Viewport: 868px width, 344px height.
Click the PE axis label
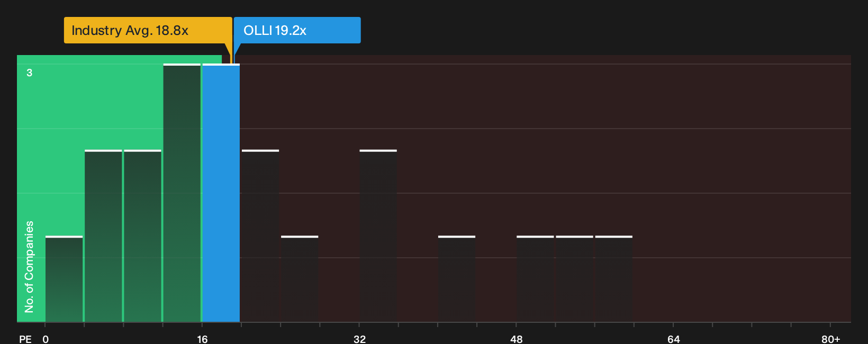25,339
